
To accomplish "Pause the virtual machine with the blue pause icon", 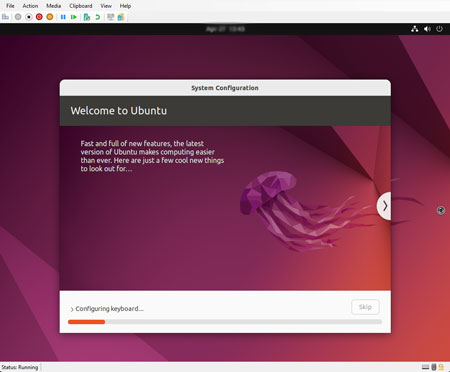I will click(x=63, y=17).
